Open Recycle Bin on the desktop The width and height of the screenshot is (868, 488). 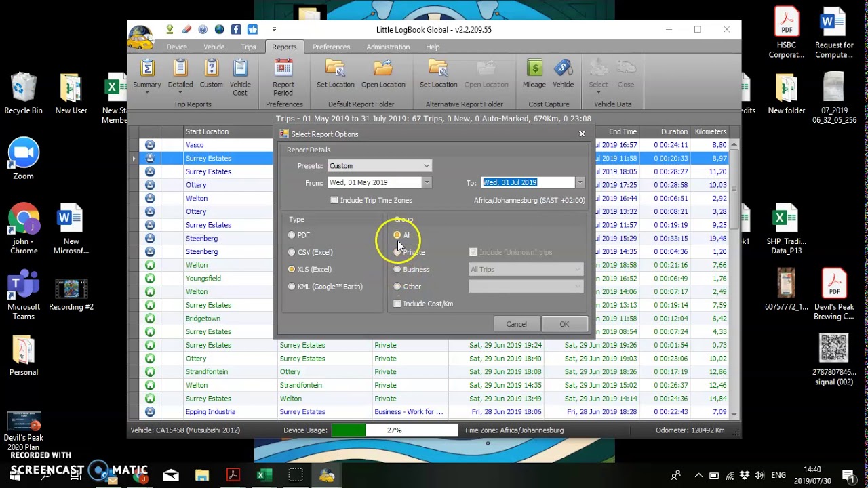pos(23,94)
